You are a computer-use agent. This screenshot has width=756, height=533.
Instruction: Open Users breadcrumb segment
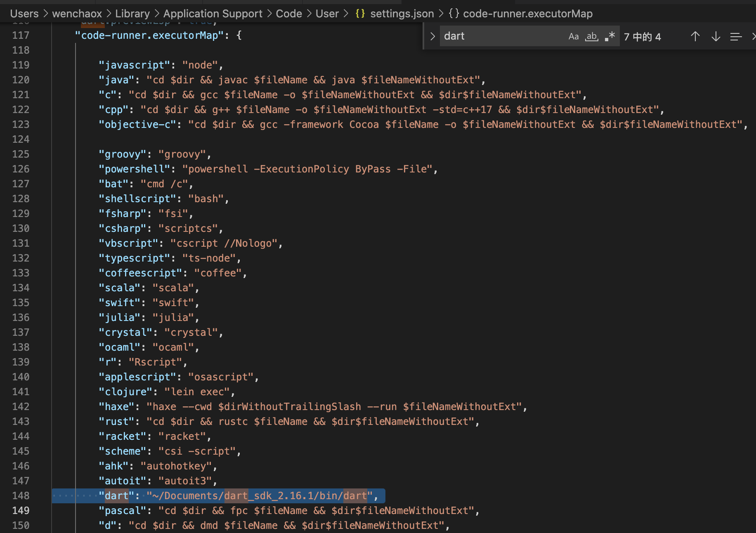tap(24, 14)
